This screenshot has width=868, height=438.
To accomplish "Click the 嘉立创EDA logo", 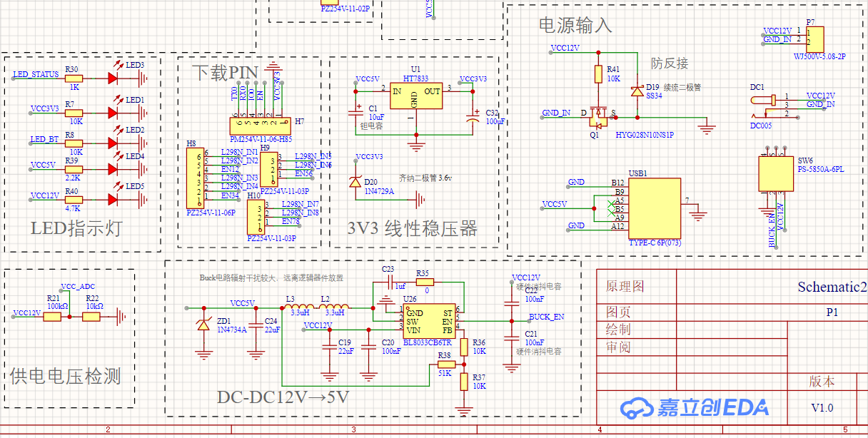I will coord(695,407).
